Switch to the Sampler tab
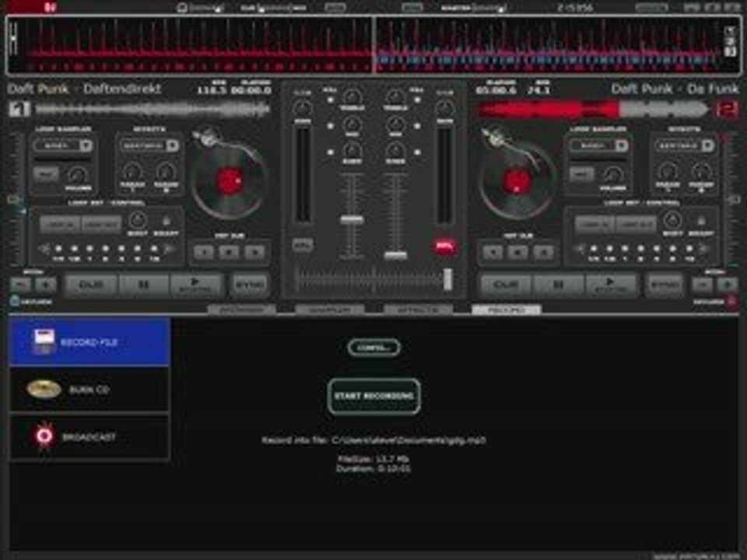The height and width of the screenshot is (560, 747). point(330,310)
